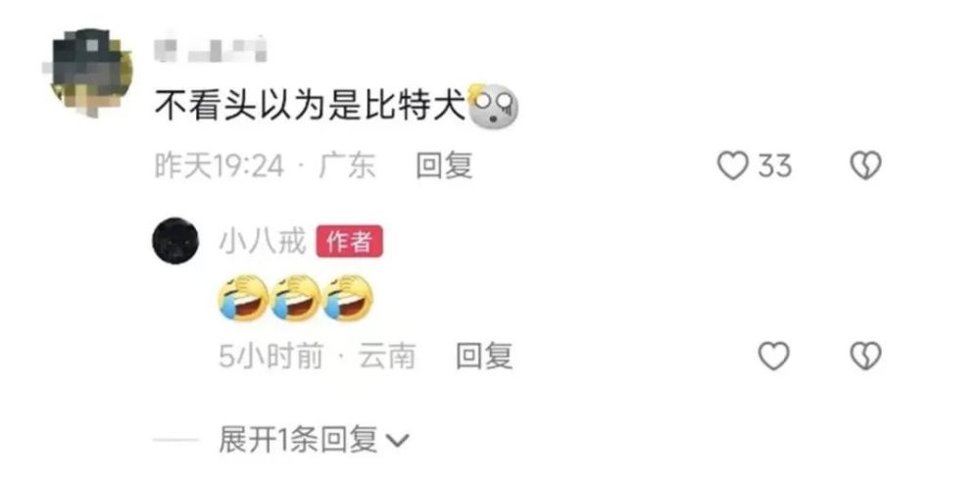Click the red 作者 author badge
The image size is (980, 481).
350,242
